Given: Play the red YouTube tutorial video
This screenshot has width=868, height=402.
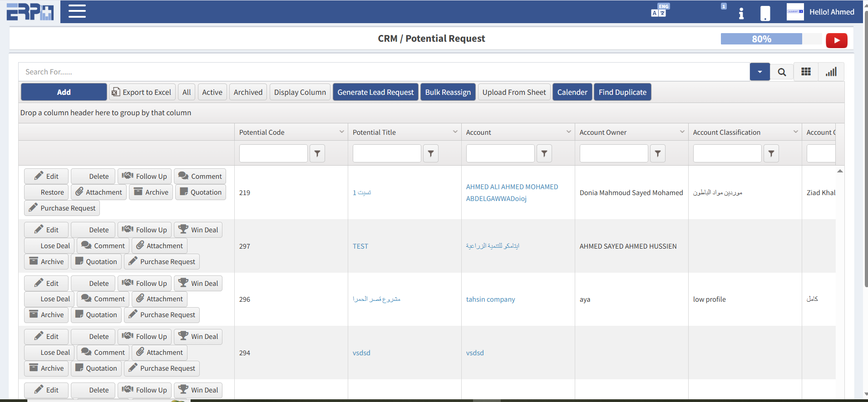Looking at the screenshot, I should 836,40.
